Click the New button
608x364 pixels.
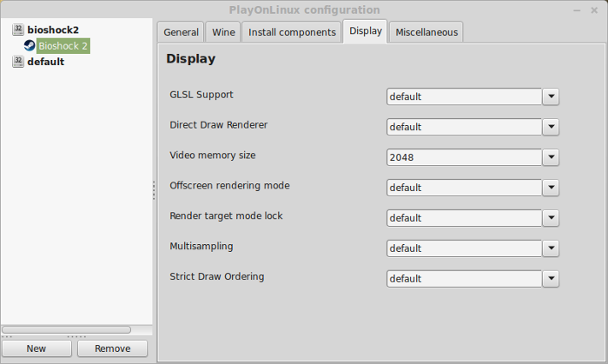click(x=36, y=348)
